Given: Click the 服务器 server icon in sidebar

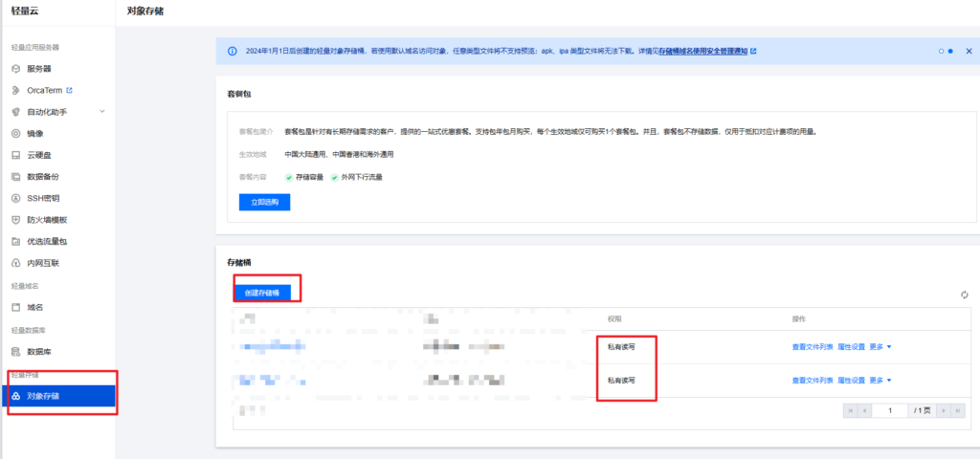Looking at the screenshot, I should coord(15,69).
